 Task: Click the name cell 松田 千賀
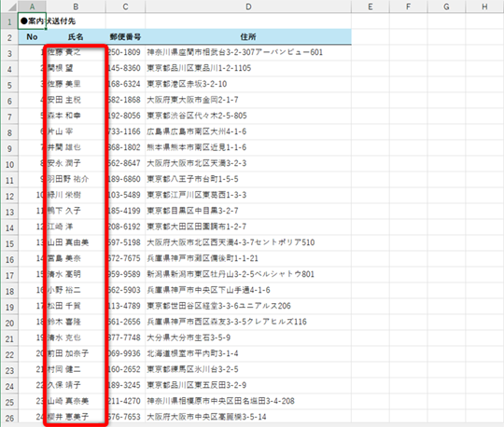point(76,307)
